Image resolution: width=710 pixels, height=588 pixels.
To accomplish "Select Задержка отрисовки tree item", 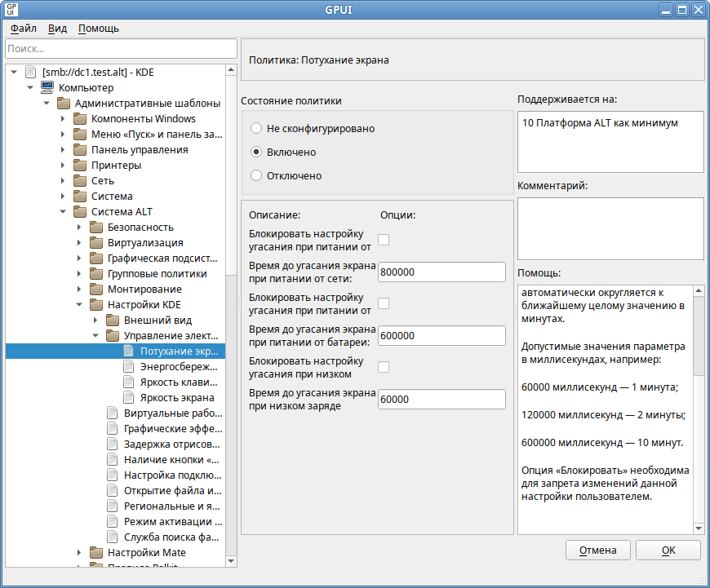I will 171,444.
